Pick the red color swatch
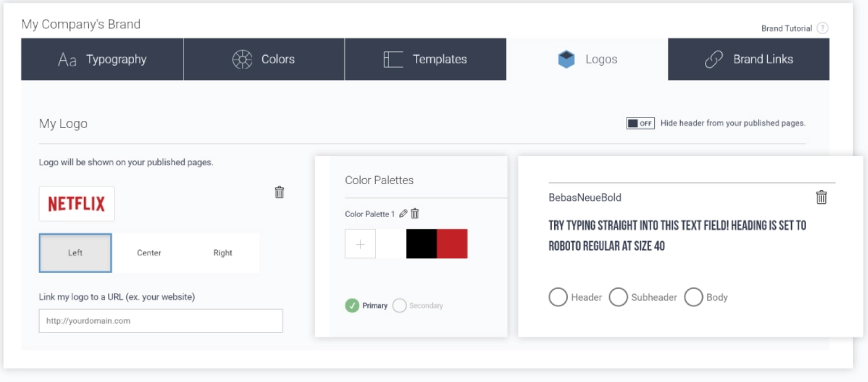 tap(452, 244)
